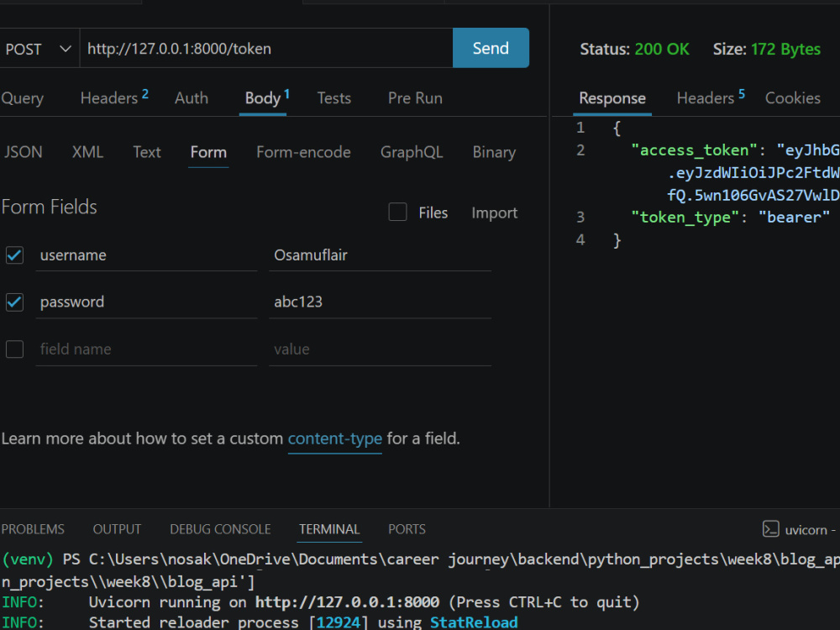
Task: Click the request URL field
Action: pos(266,49)
